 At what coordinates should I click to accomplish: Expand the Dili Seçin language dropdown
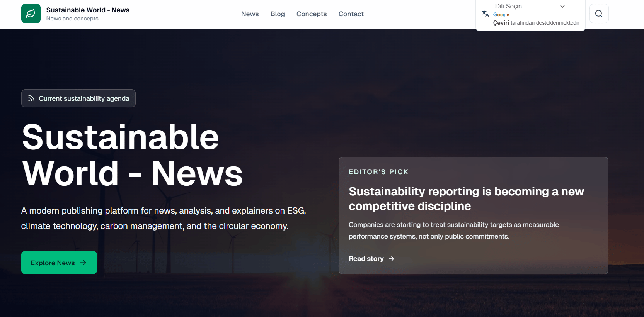(530, 6)
